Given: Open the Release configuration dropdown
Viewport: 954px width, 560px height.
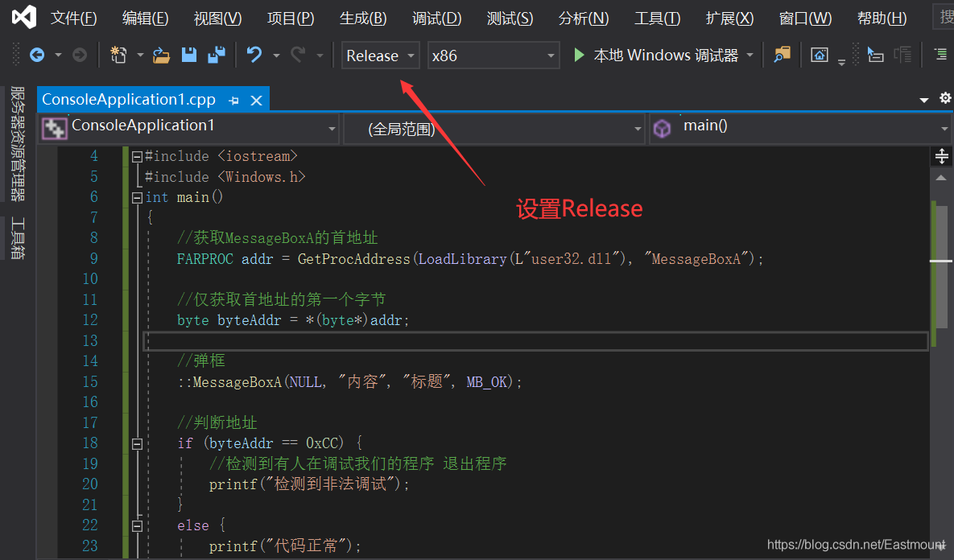Looking at the screenshot, I should [380, 56].
